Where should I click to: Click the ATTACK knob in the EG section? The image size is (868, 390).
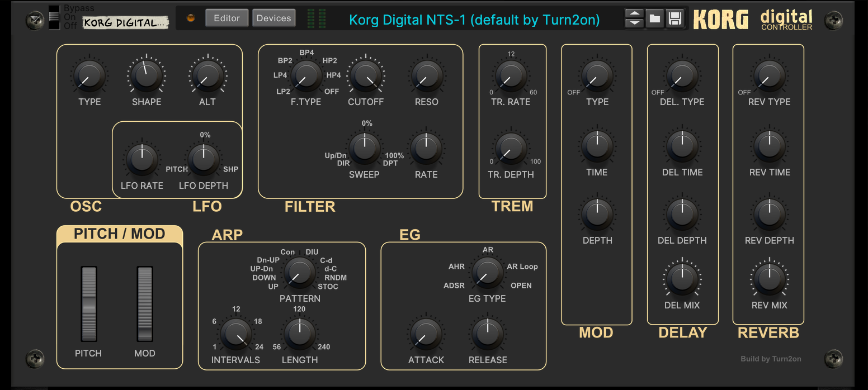click(426, 332)
